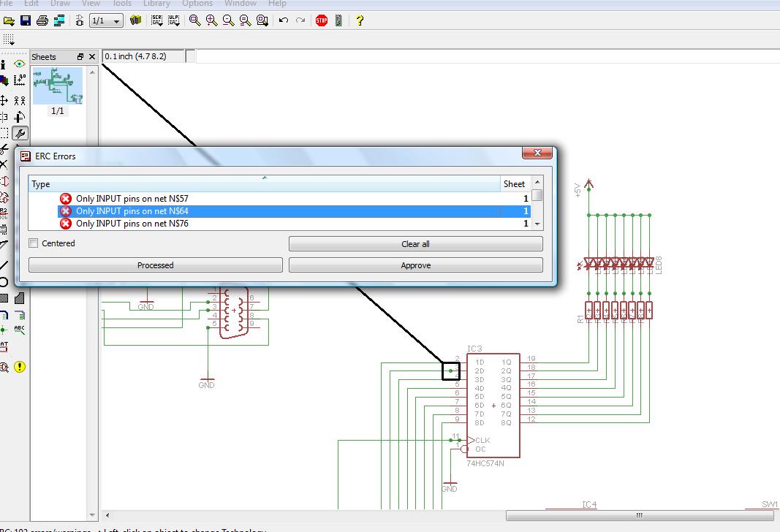The width and height of the screenshot is (780, 532).
Task: Click the yellow question mark Help icon
Action: point(359,20)
